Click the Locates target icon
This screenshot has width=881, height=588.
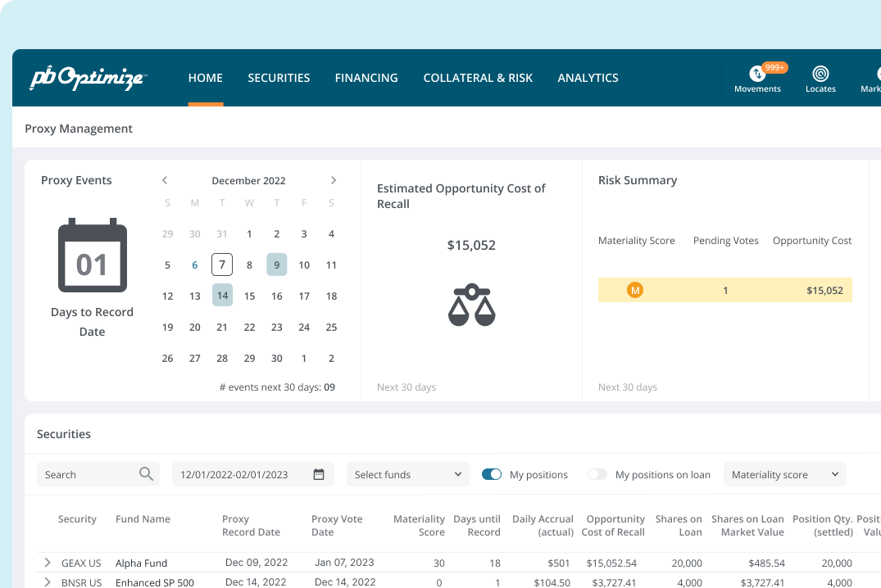click(x=820, y=74)
